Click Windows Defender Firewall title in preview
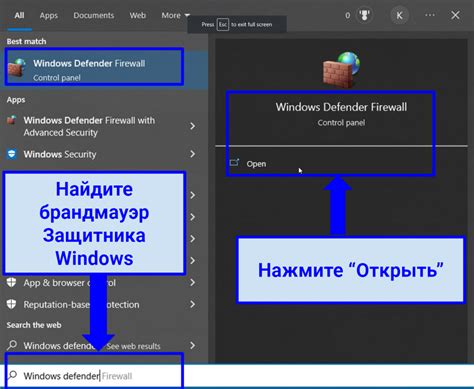Screen dimensions: 474x389 [x=341, y=107]
